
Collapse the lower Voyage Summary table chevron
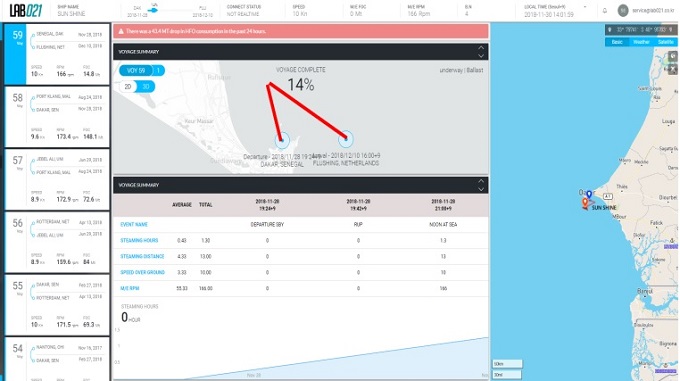[x=481, y=185]
